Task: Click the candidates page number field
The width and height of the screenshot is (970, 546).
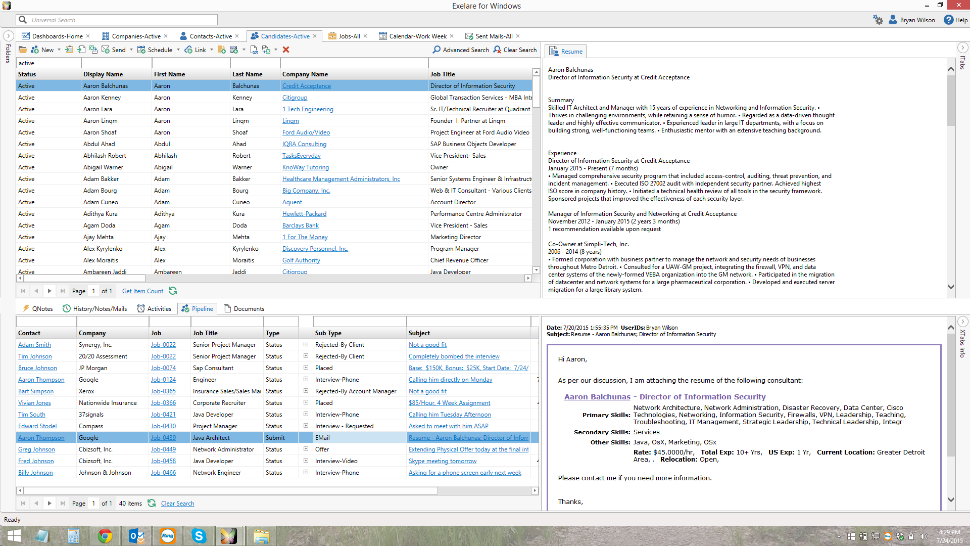Action: click(93, 291)
